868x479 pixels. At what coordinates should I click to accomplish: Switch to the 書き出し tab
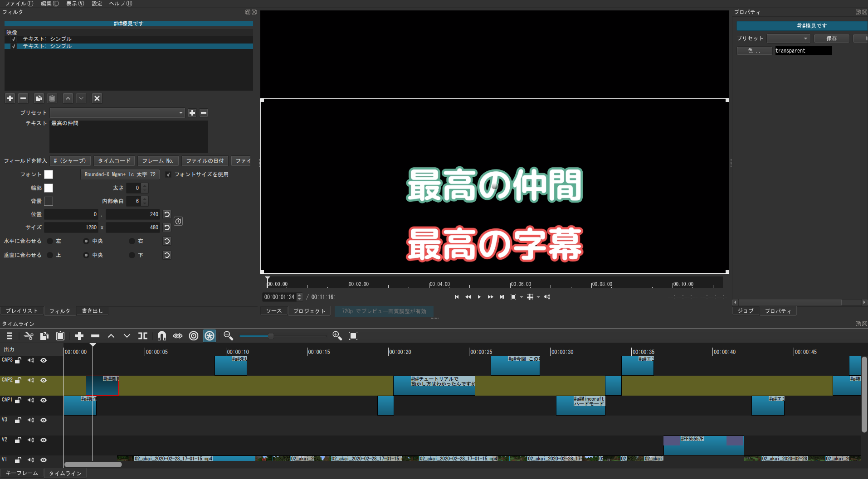click(92, 310)
